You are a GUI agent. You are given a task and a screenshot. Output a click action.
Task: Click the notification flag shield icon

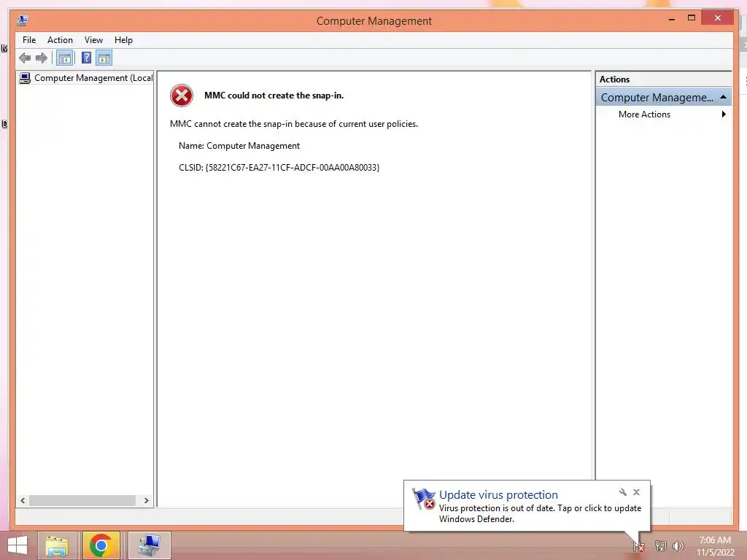coord(424,499)
